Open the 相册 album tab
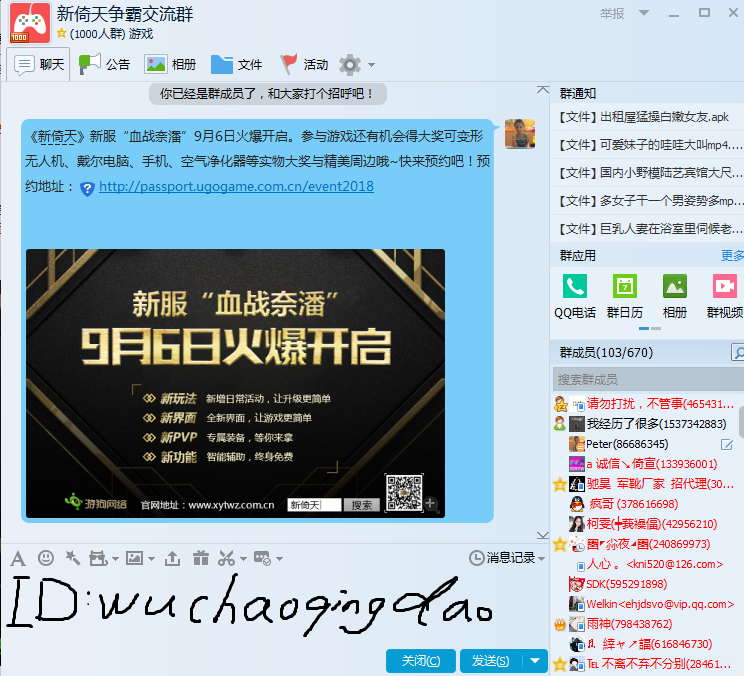The image size is (744, 676). [x=170, y=64]
